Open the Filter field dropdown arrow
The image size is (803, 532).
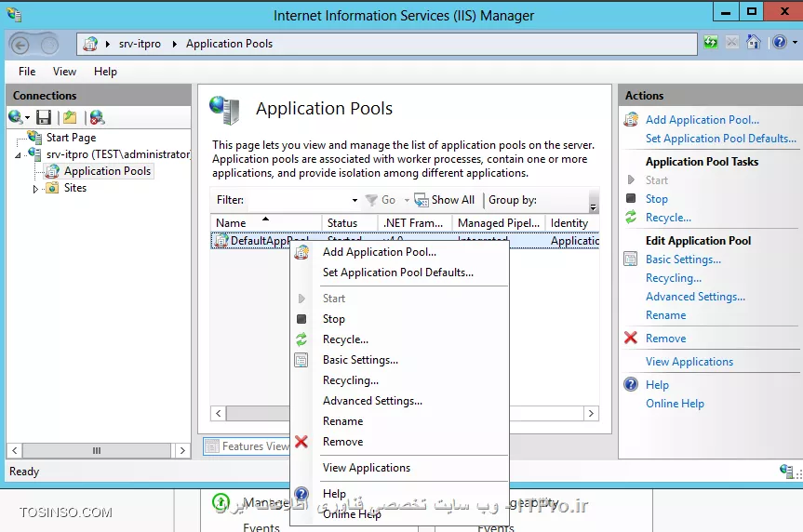click(355, 200)
